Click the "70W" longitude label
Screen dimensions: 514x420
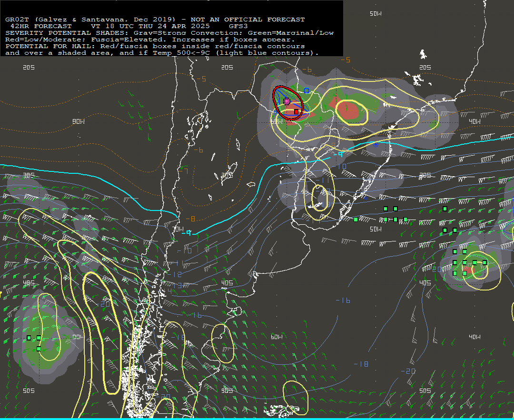pos(178,229)
